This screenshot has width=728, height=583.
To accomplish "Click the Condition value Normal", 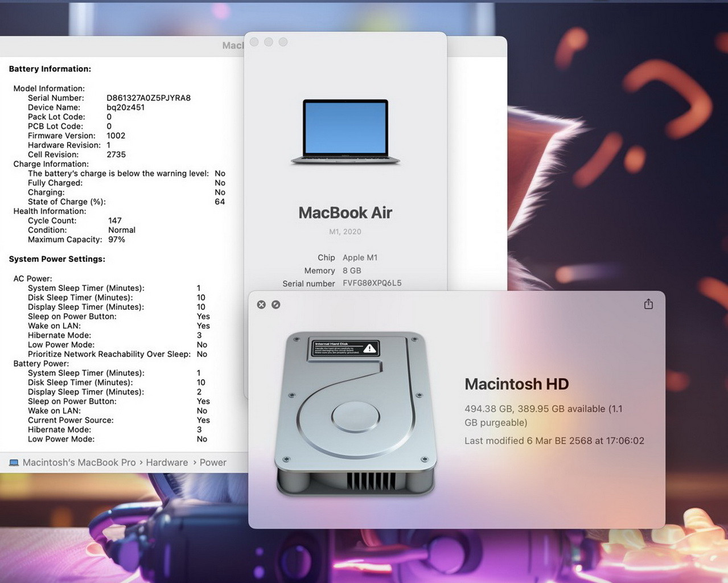I will [x=122, y=230].
